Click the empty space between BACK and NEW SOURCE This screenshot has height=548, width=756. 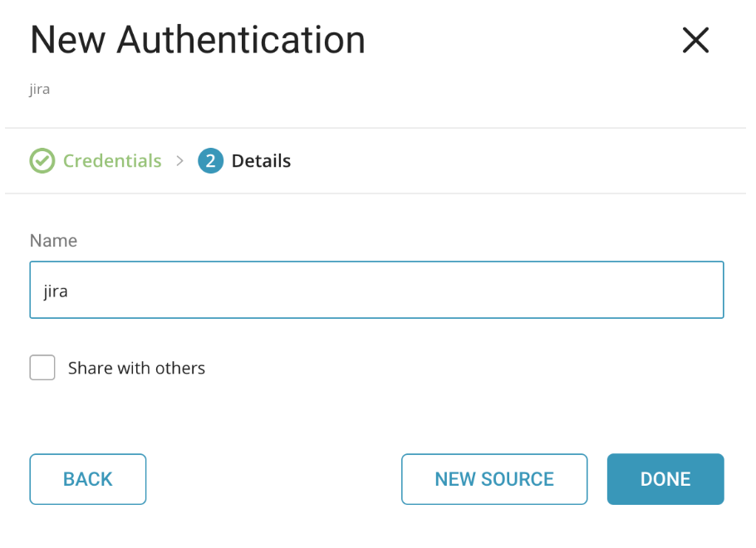point(274,479)
